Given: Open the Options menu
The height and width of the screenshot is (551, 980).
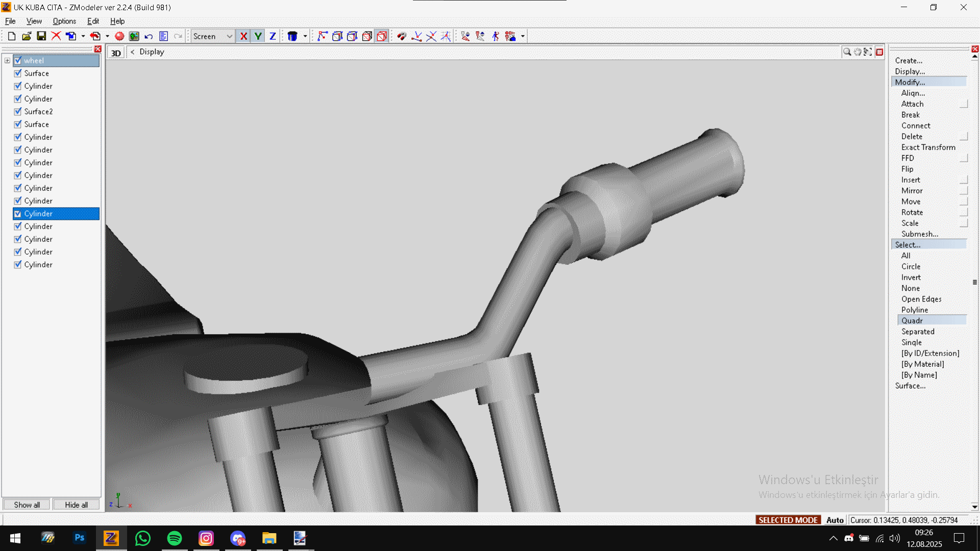Looking at the screenshot, I should (x=64, y=21).
